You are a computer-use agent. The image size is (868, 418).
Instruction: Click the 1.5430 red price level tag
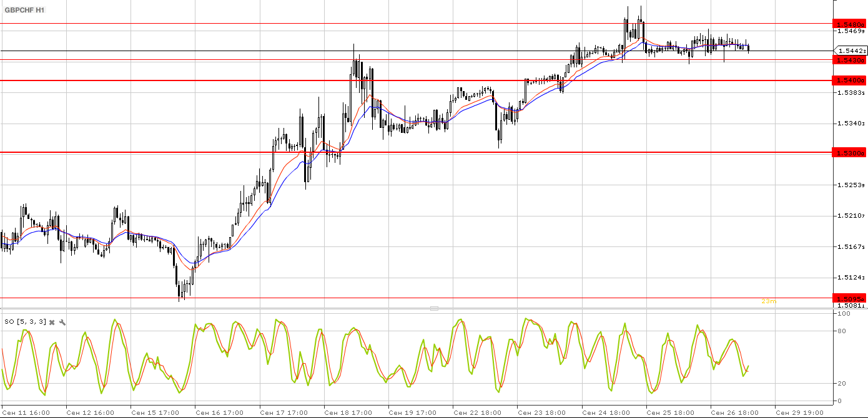coord(850,60)
